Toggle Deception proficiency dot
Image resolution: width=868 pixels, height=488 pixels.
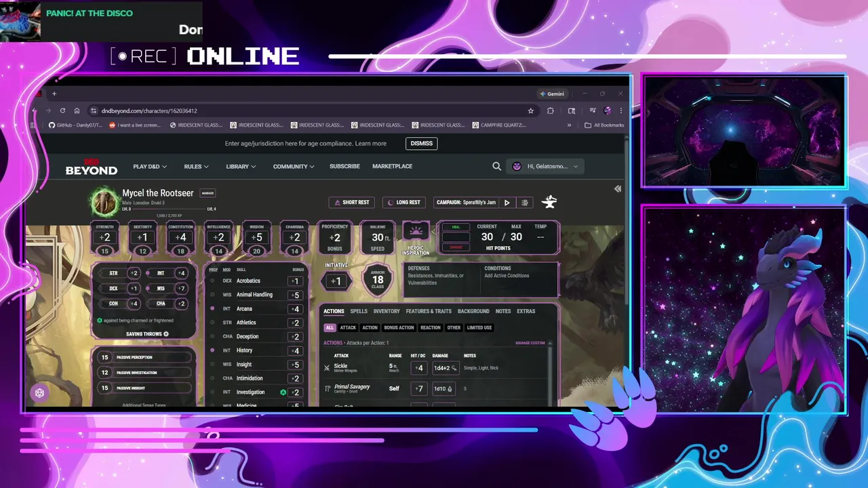[212, 337]
